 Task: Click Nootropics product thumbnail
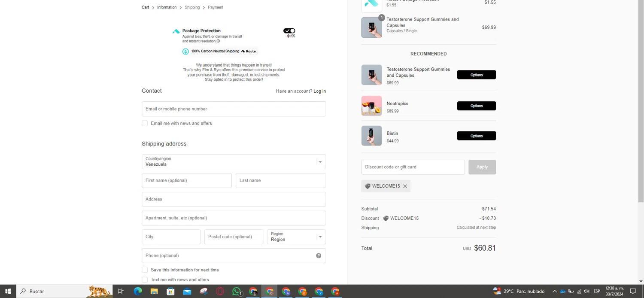[x=371, y=106]
